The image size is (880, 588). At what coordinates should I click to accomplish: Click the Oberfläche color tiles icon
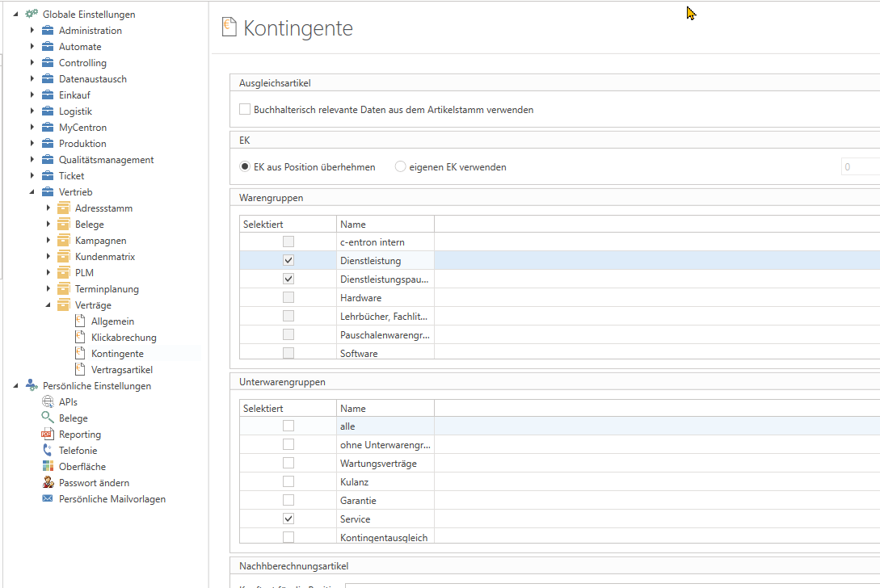pyautogui.click(x=48, y=467)
